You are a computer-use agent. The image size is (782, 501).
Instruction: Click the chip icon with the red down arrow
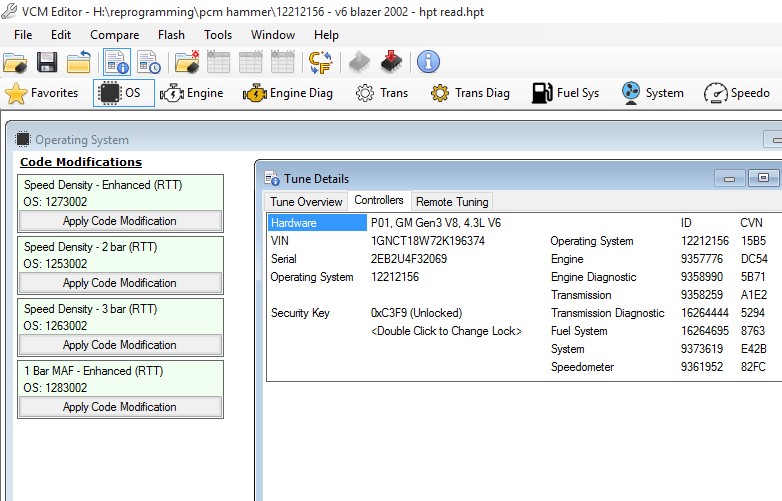(391, 62)
